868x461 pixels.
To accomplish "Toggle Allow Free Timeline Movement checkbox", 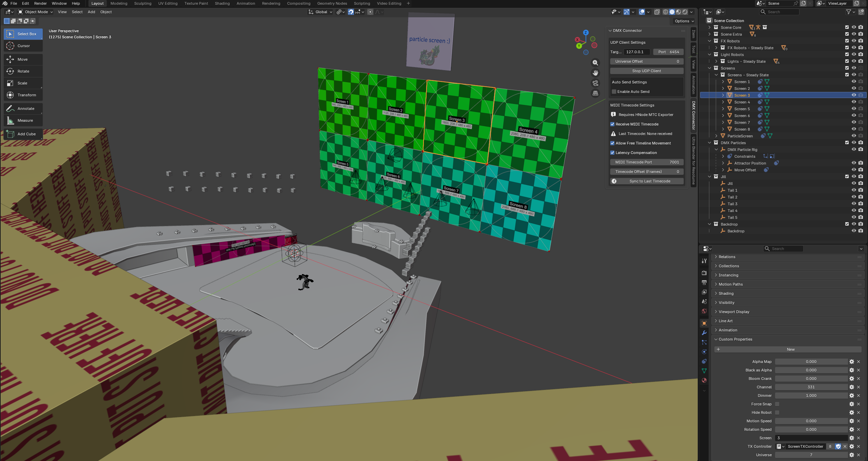I will click(x=612, y=143).
